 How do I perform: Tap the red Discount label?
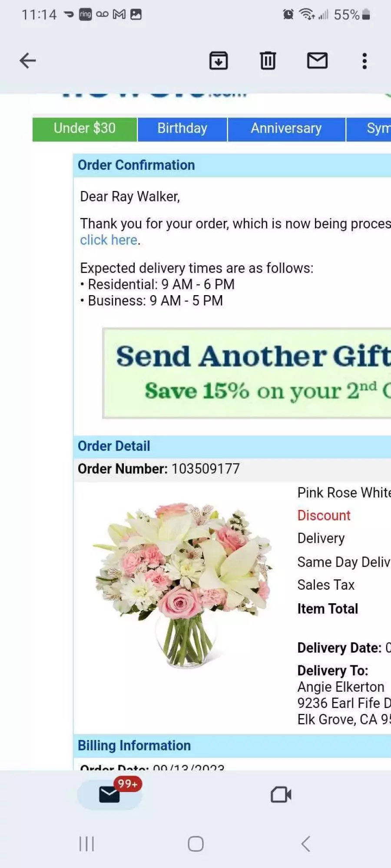point(324,515)
